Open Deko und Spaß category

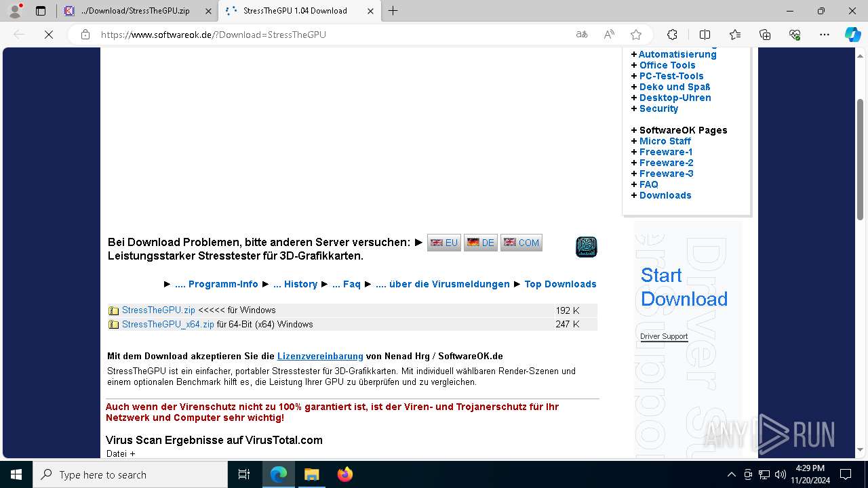[x=675, y=87]
